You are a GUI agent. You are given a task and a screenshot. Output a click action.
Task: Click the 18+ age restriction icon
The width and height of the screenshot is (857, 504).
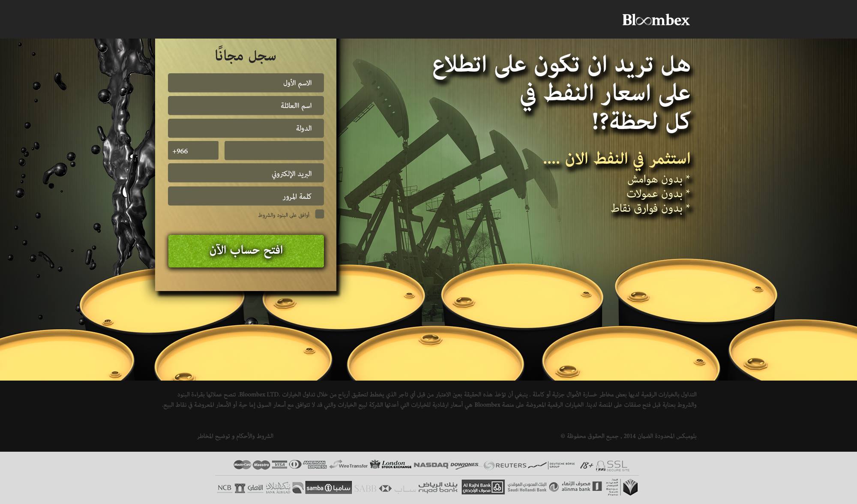[587, 465]
